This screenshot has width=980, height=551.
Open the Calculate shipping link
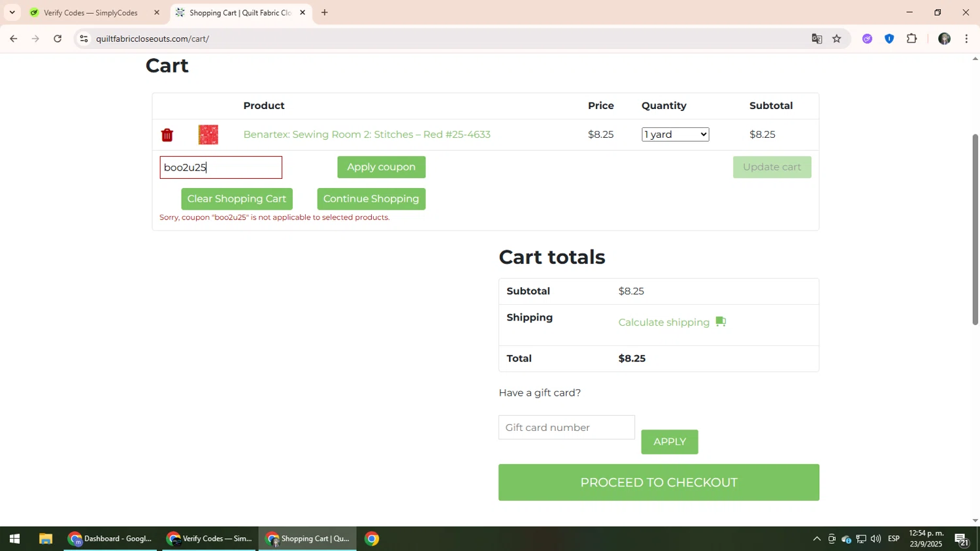[x=664, y=323]
